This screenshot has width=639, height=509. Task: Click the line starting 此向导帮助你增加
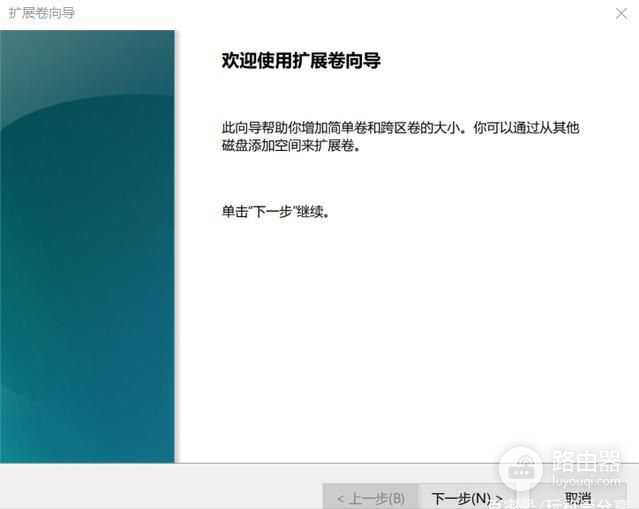coord(400,128)
